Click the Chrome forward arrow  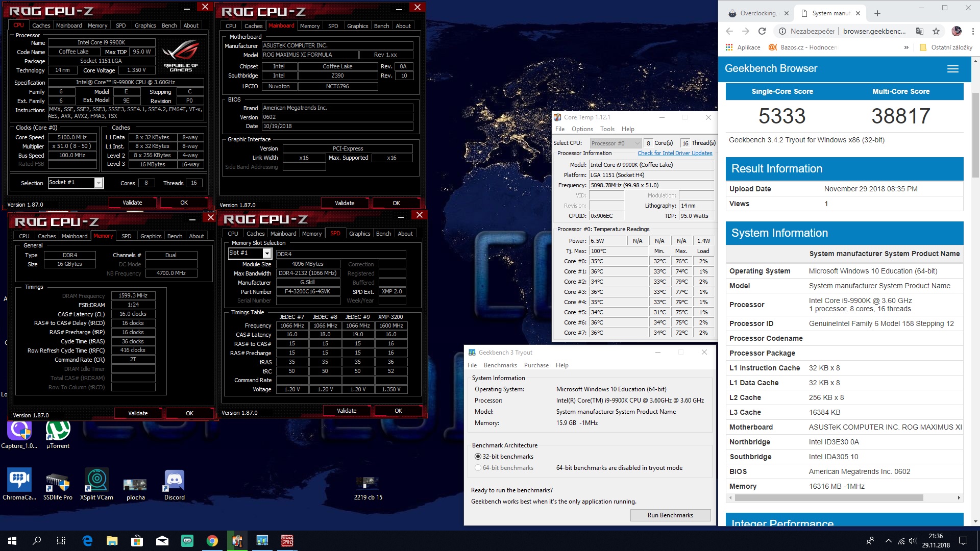click(746, 31)
